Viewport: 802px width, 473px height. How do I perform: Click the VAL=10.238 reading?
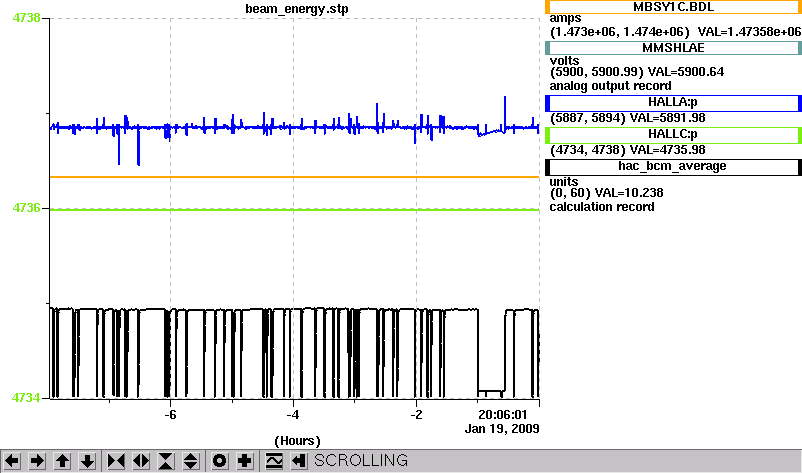[x=629, y=193]
